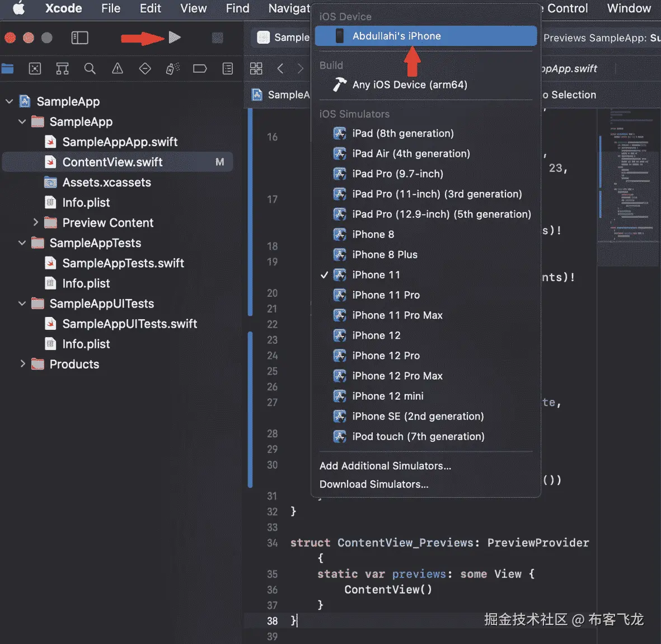The width and height of the screenshot is (661, 644).
Task: Select iPhone 12 mini simulator
Action: [x=426, y=396]
